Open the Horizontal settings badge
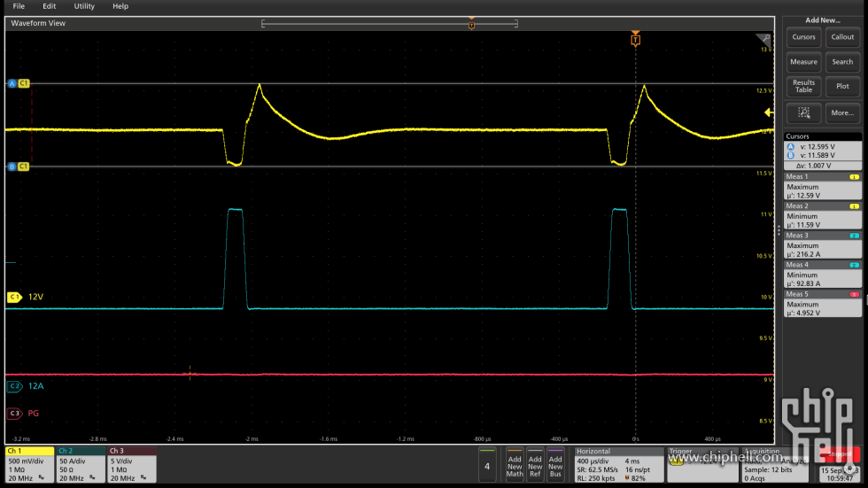Viewport: 868px width, 488px height. tap(619, 465)
